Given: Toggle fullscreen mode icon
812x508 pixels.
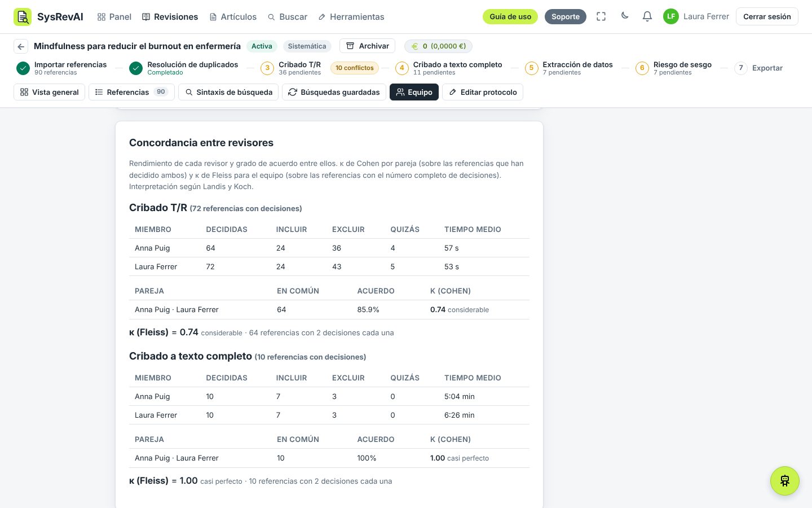Looking at the screenshot, I should pos(601,16).
